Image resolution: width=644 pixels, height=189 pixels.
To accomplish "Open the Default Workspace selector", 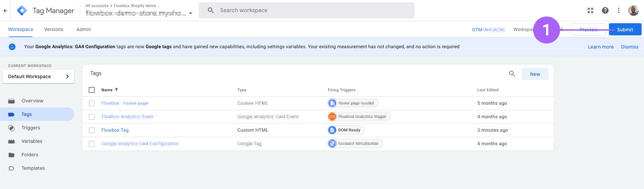I will [x=38, y=76].
